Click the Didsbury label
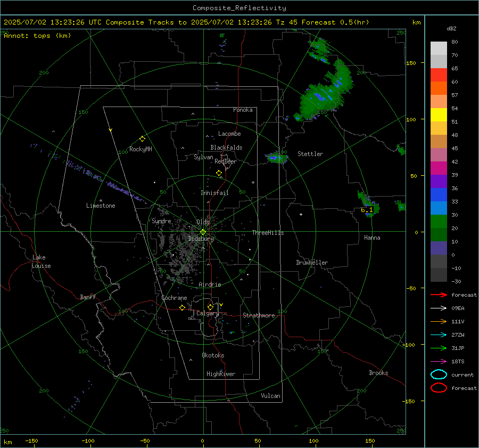 [201, 239]
